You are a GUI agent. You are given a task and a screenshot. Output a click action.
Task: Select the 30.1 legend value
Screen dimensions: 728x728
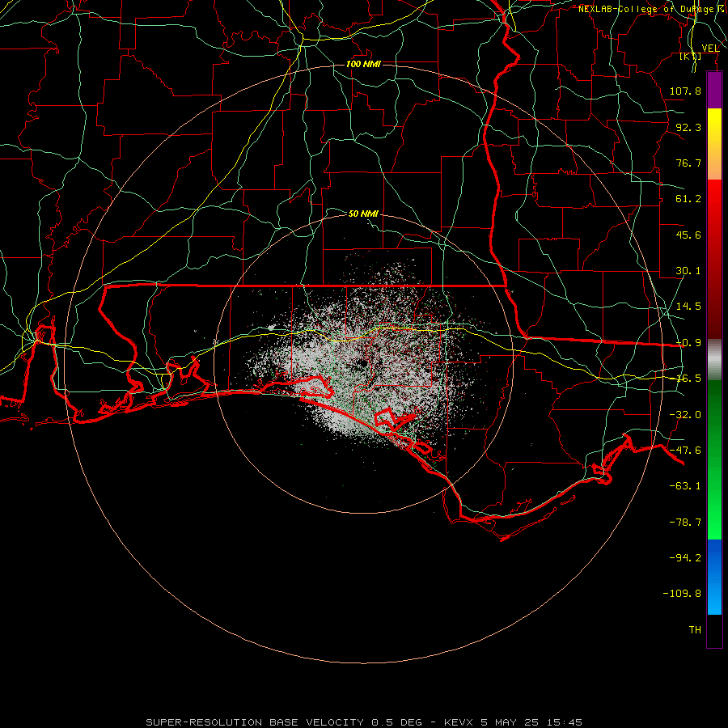coord(688,271)
